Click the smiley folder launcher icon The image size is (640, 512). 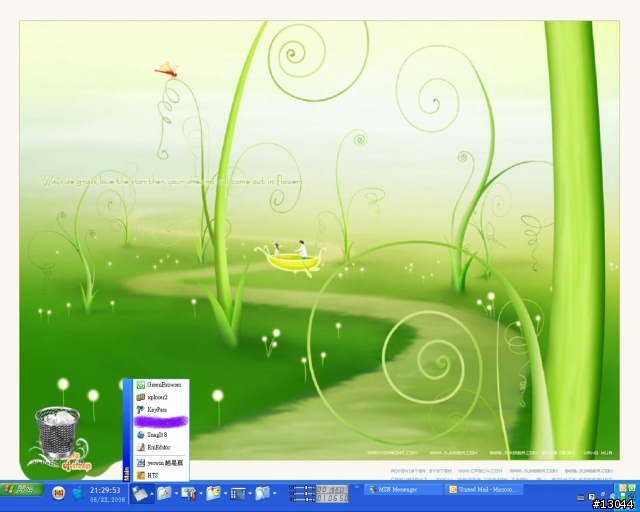point(213,493)
